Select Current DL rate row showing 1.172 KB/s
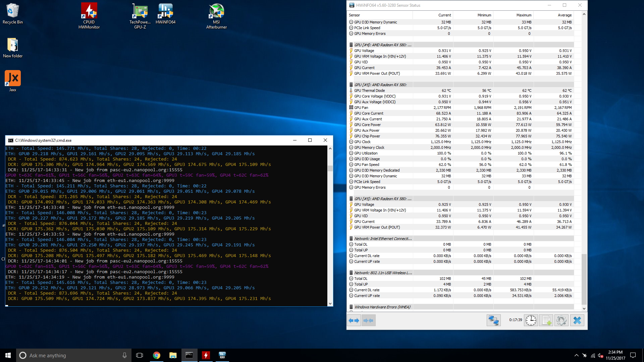 [x=460, y=290]
